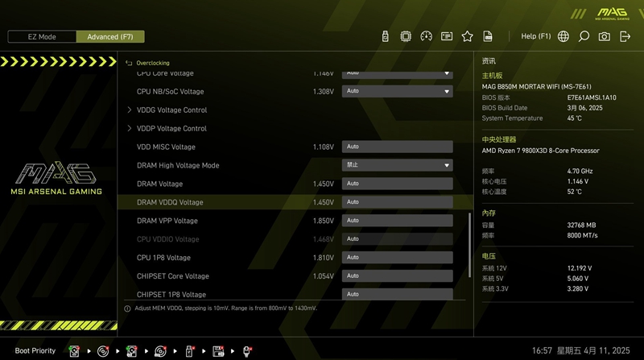
Task: Open the speedometer performance icon
Action: [427, 36]
